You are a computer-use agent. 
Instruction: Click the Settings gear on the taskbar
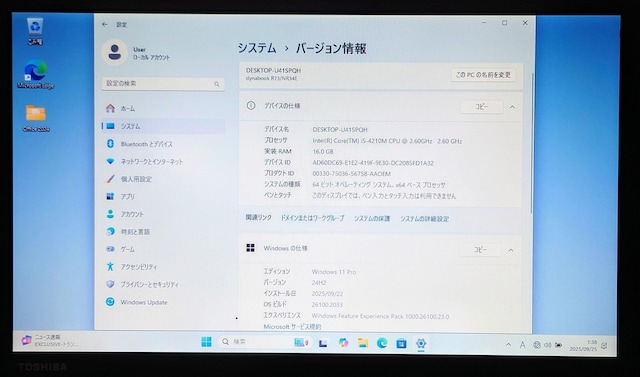(x=421, y=344)
